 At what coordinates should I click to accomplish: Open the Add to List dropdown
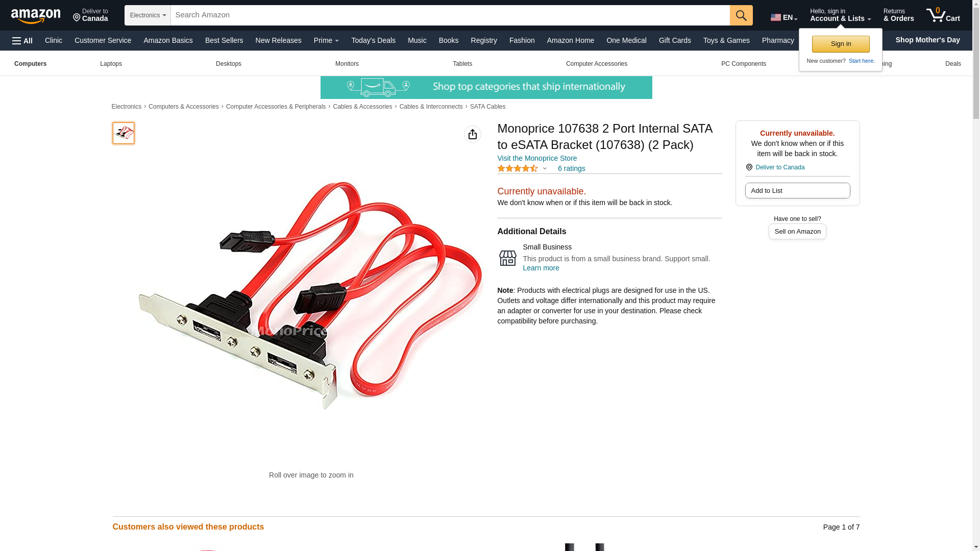797,191
